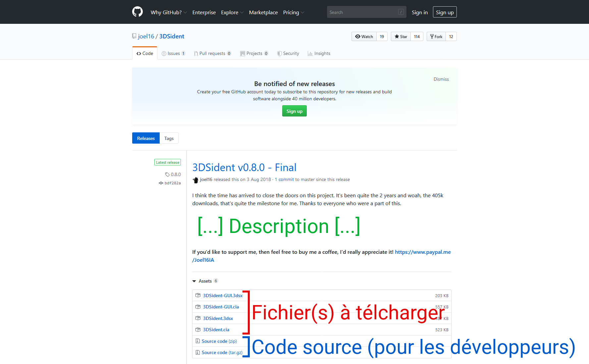Download Source code (tar.gz)

222,352
